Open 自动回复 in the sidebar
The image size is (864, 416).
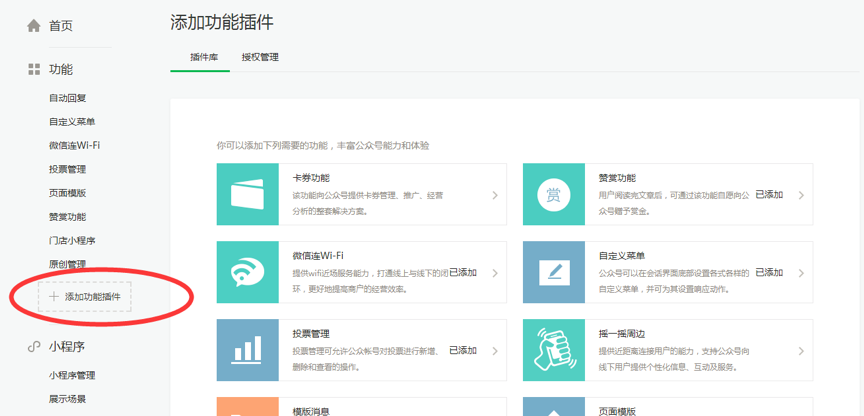point(67,98)
